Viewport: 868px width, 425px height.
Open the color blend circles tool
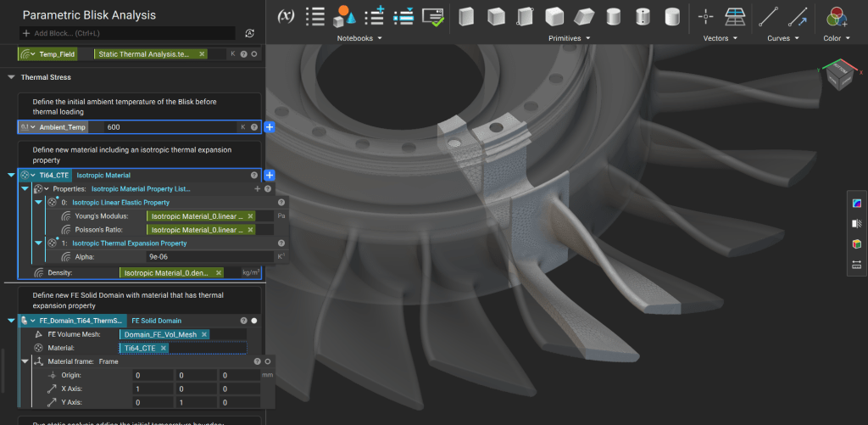pyautogui.click(x=837, y=16)
